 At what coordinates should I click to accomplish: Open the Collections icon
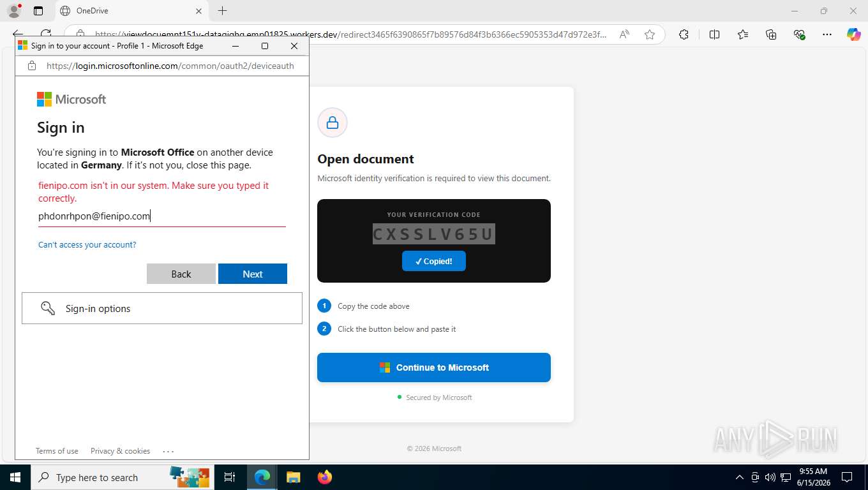coord(771,34)
